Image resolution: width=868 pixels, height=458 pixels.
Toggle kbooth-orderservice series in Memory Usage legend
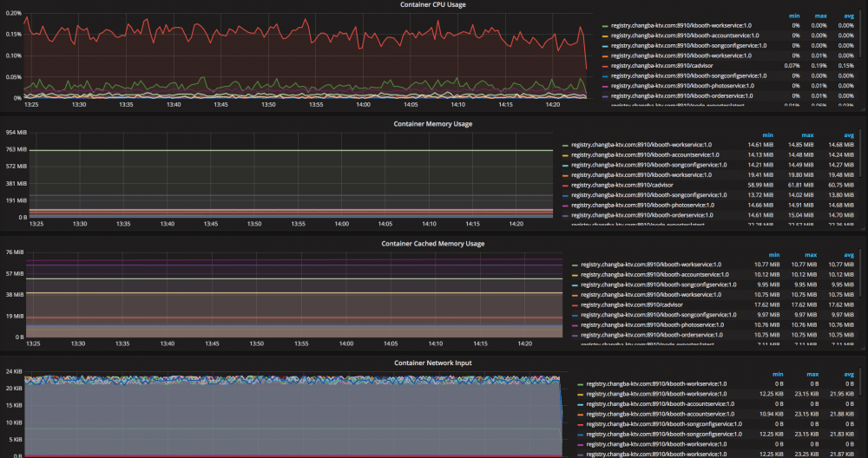(x=641, y=215)
